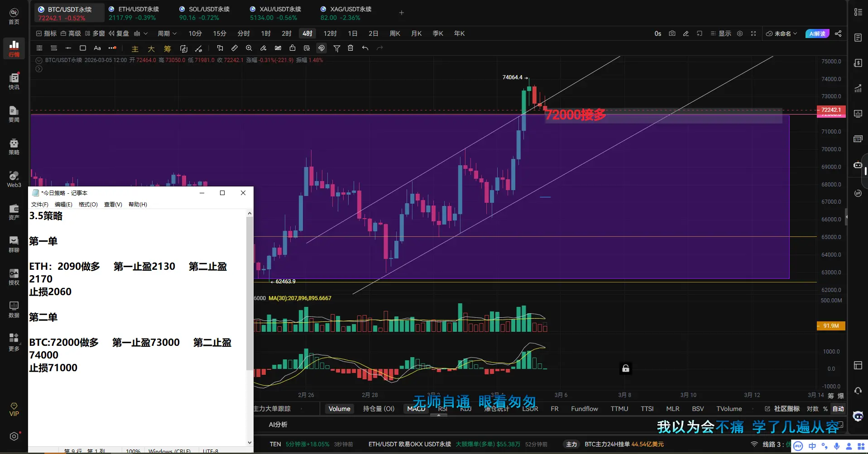Click the 72242.1 current price label
Viewport: 868px width, 454px height.
point(831,110)
